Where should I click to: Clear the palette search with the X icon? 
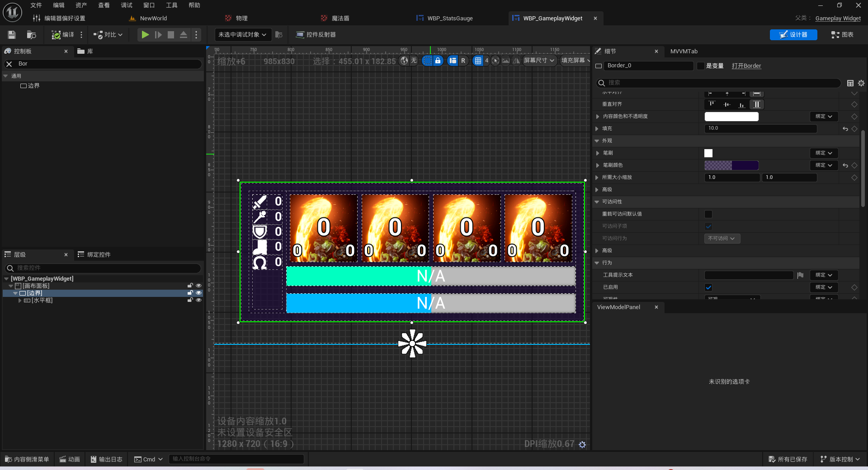[9, 64]
